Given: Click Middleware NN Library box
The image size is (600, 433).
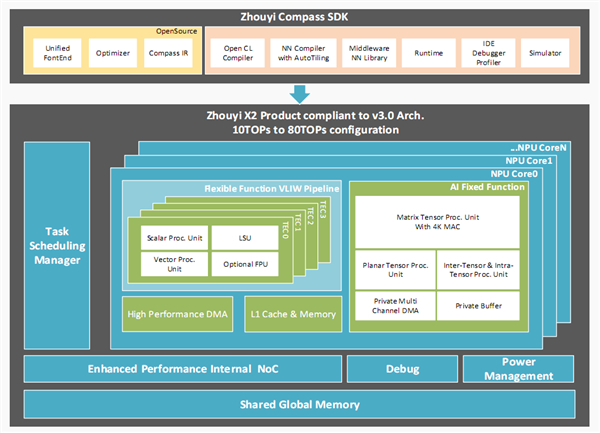Looking at the screenshot, I should coord(369,53).
